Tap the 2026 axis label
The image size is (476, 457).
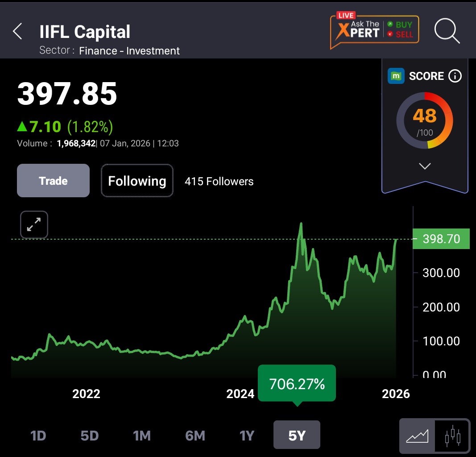[x=396, y=394]
